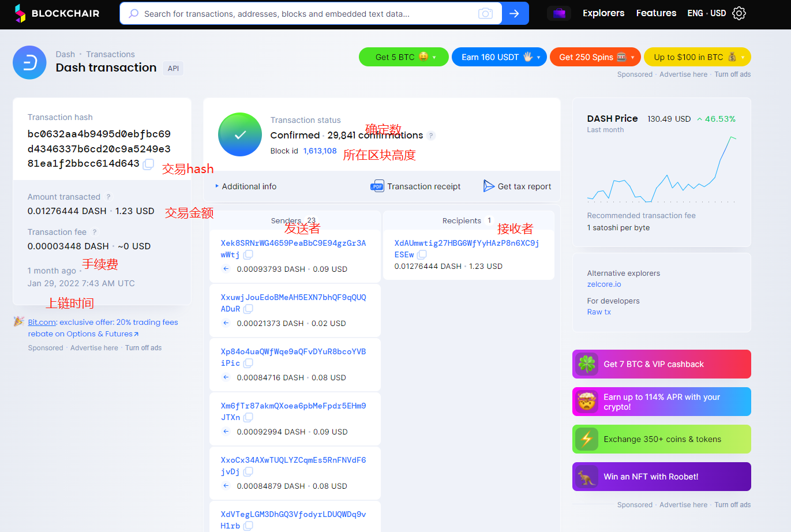
Task: Expand the Additional info section
Action: point(246,186)
